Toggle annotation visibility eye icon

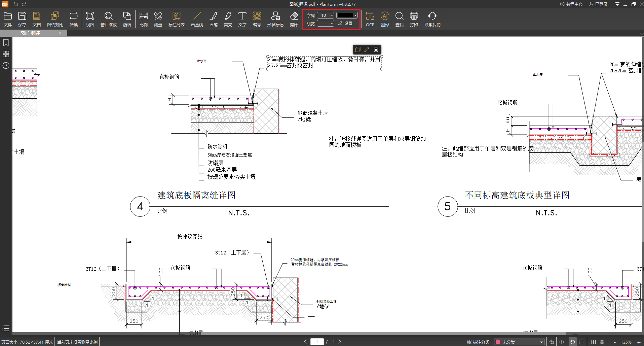coord(561,342)
